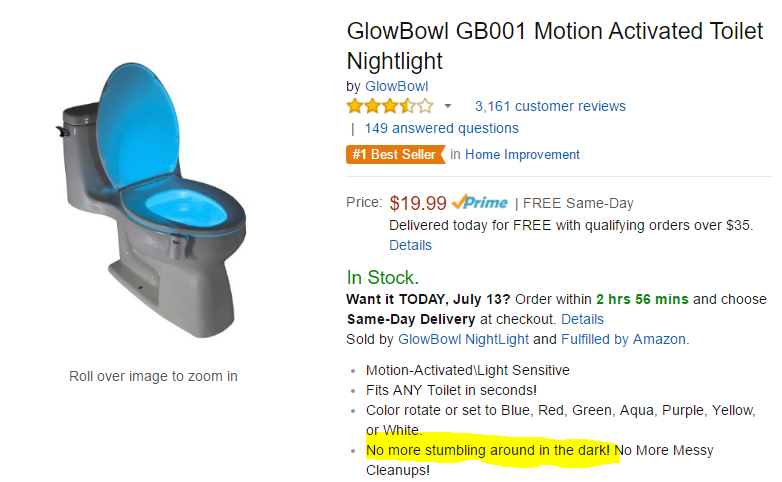Open 3,161 customer reviews link
This screenshot has width=782, height=482.
pos(550,106)
